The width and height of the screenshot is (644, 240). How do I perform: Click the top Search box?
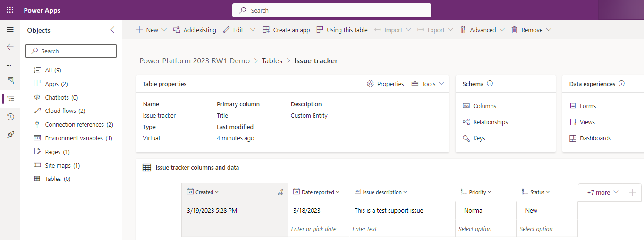[x=331, y=10]
